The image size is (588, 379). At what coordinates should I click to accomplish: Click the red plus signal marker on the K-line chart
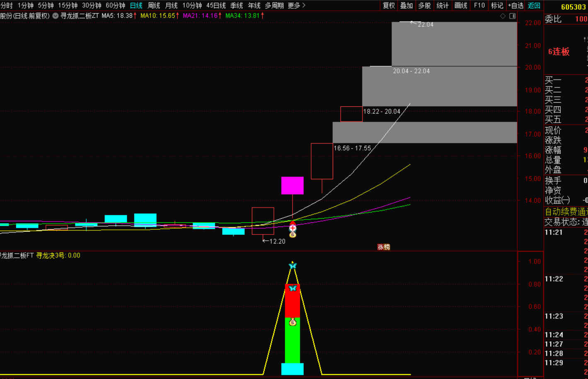293,227
